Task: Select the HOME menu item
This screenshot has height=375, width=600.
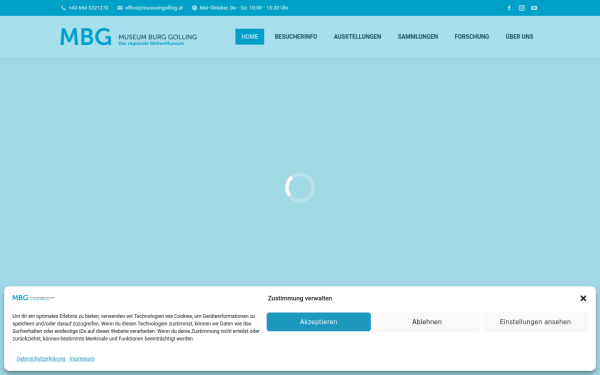Action: click(249, 37)
